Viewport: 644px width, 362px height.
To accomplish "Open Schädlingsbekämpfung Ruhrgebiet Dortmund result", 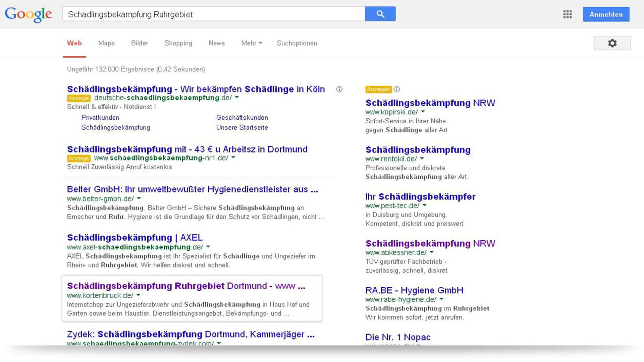I will click(186, 286).
